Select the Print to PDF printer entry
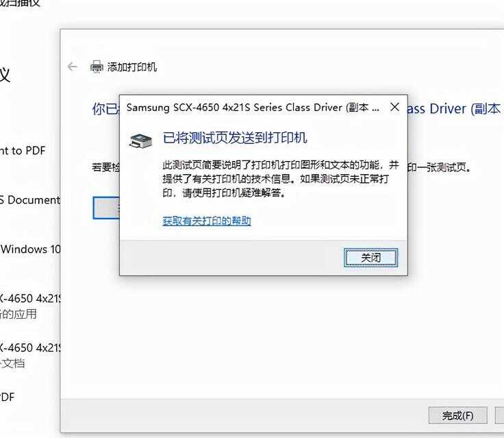This screenshot has width=504, height=438. click(x=23, y=151)
